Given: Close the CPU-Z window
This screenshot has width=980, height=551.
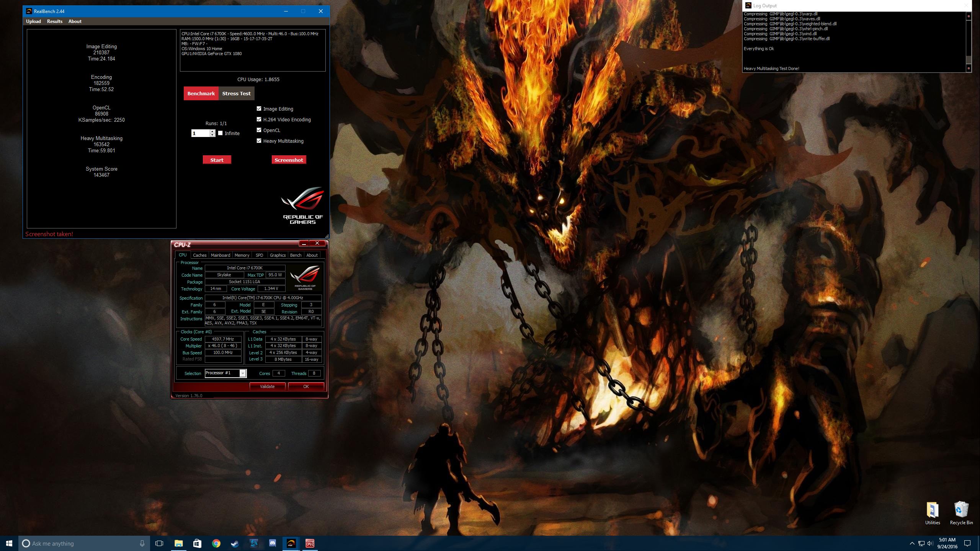Looking at the screenshot, I should click(x=317, y=243).
